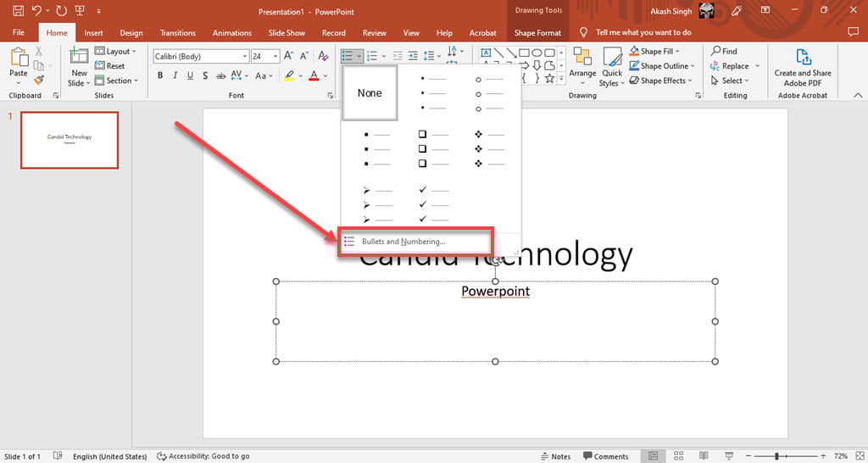
Task: Insert a New Slide
Action: [79, 67]
